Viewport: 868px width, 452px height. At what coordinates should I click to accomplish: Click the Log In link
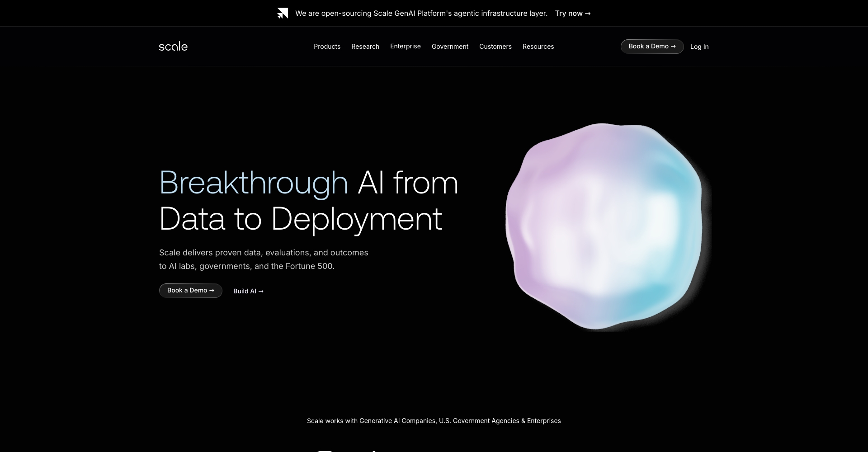coord(699,47)
